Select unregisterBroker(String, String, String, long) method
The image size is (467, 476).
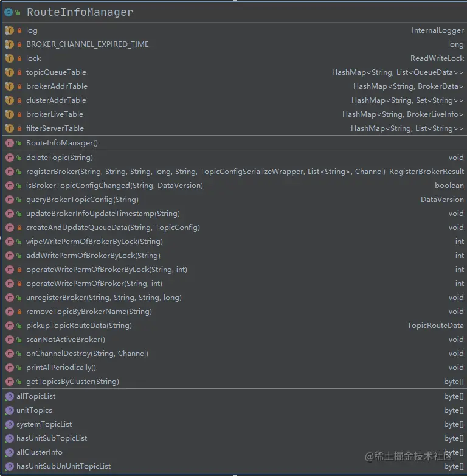click(104, 298)
